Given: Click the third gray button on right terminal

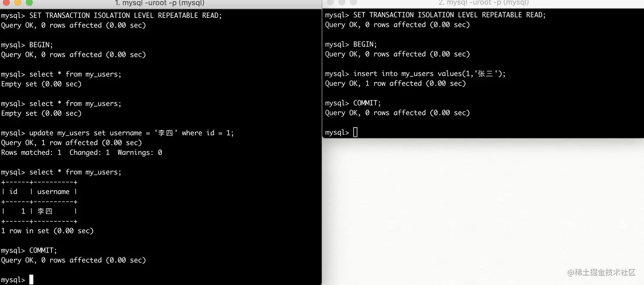Looking at the screenshot, I should [353, 3].
